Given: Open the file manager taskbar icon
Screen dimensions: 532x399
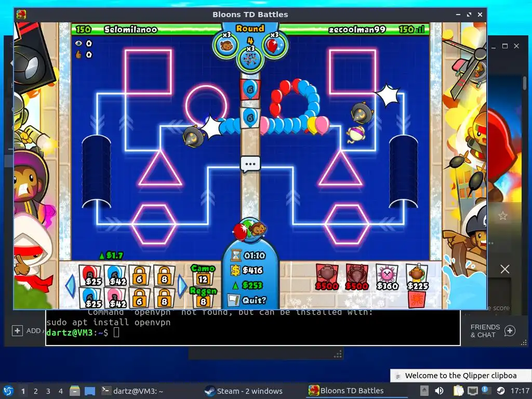Looking at the screenshot, I should 75,391.
